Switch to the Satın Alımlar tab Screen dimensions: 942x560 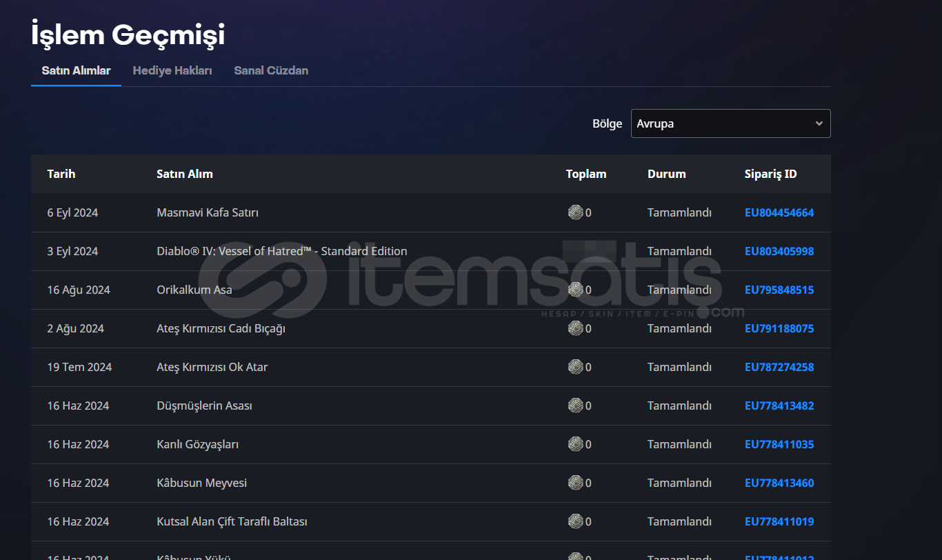(76, 70)
